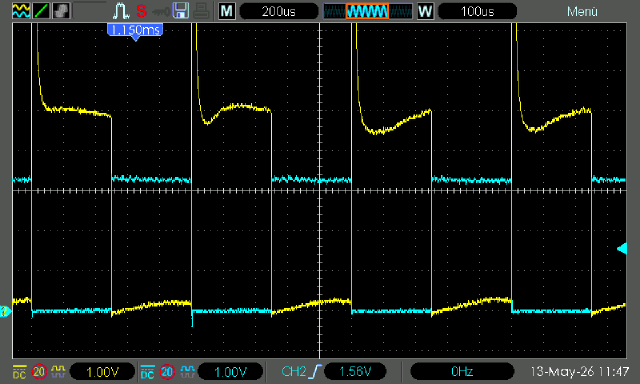Click the yellow CH1 DC coupling icon

[x=19, y=372]
